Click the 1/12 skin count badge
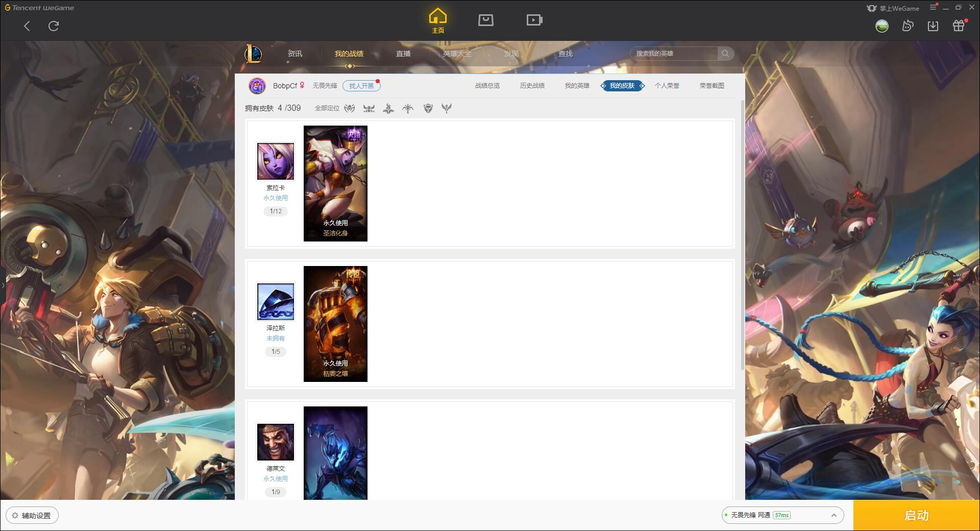980x531 pixels. pyautogui.click(x=276, y=211)
